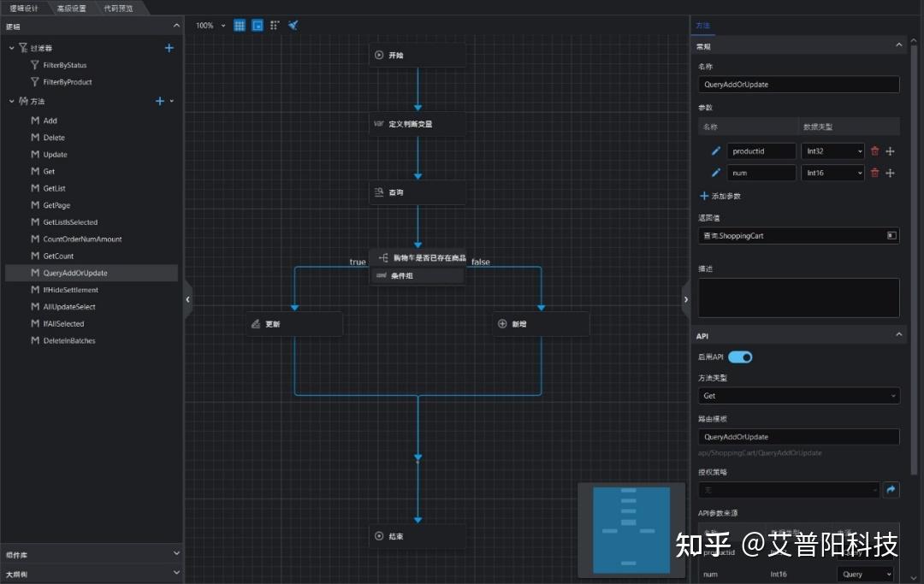Open the Query source dropdown for num
Image resolution: width=924 pixels, height=584 pixels.
coord(864,574)
